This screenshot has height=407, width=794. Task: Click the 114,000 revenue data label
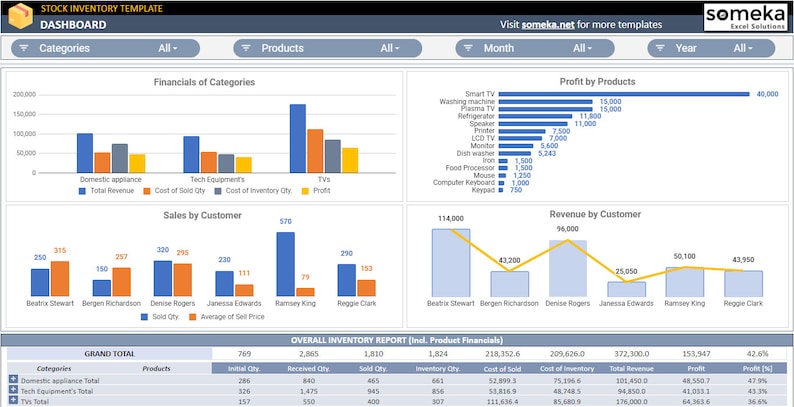tap(451, 219)
